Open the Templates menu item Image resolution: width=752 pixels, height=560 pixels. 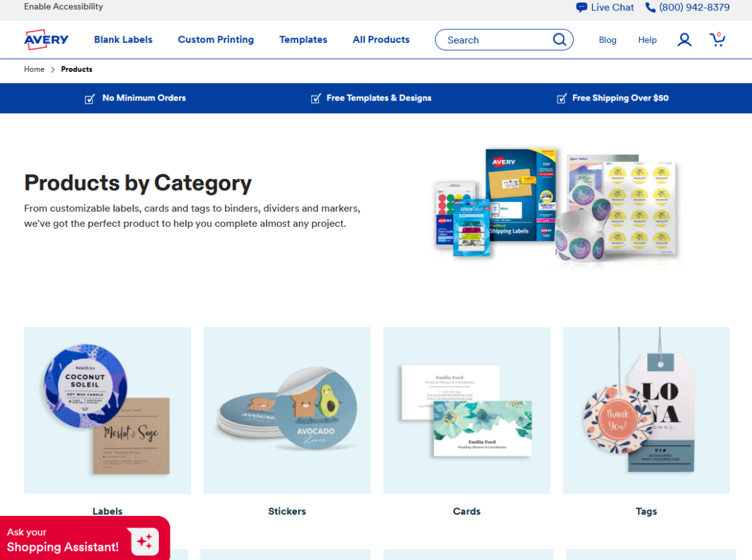click(303, 40)
